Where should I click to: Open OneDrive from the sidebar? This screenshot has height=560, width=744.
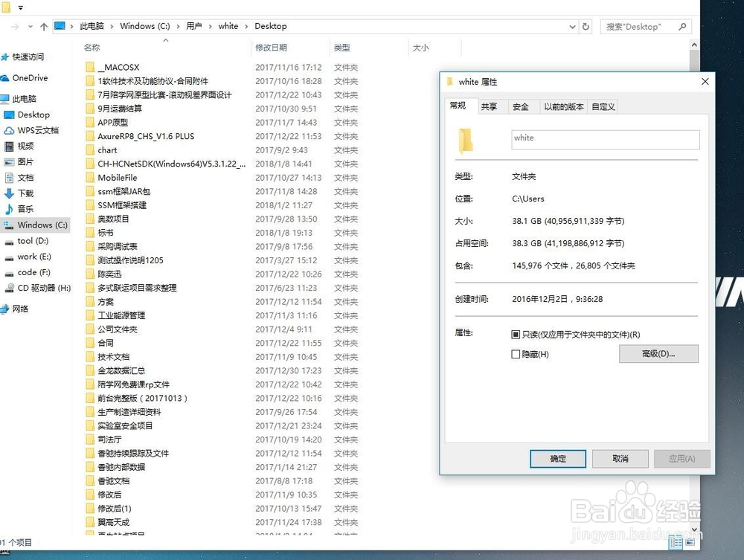coord(30,77)
